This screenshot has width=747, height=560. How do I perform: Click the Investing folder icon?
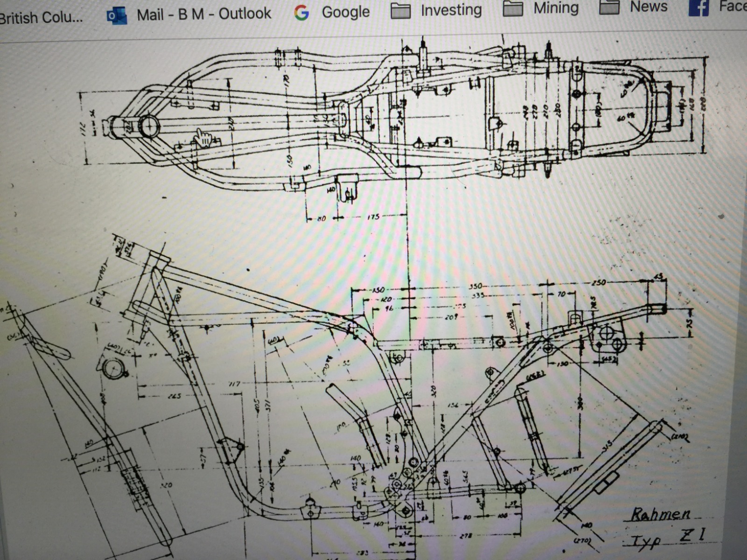tap(401, 11)
